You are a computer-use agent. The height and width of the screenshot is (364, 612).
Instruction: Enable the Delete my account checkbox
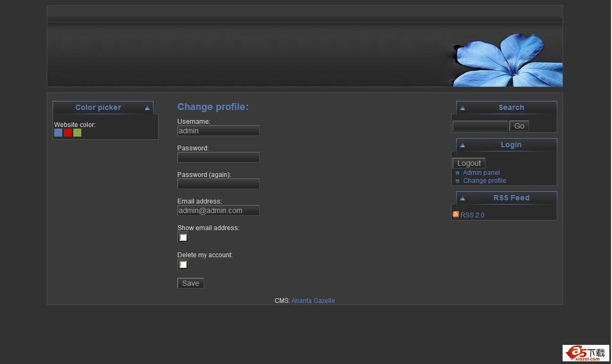(x=183, y=265)
